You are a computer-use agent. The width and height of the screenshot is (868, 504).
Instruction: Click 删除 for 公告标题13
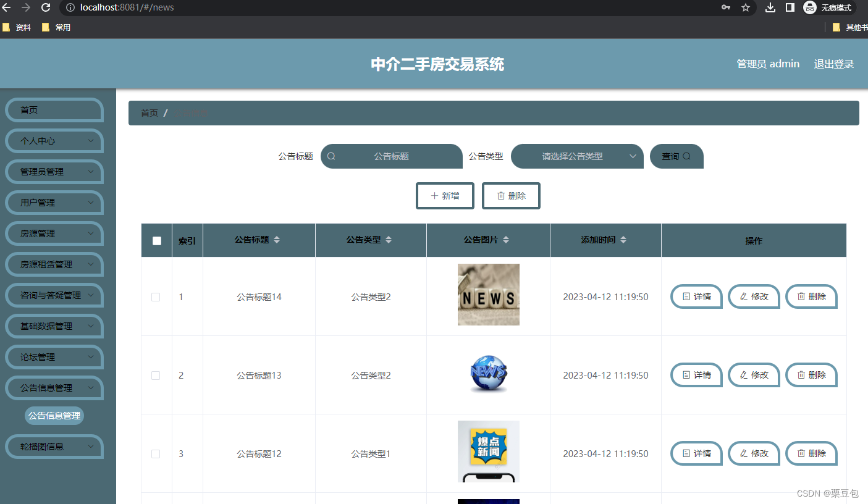click(x=811, y=375)
